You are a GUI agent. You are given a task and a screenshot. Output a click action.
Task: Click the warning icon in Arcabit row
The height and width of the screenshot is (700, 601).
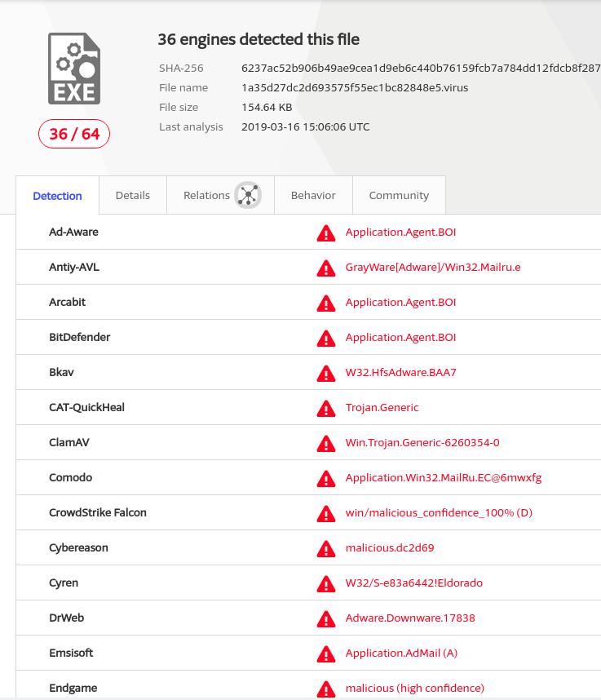326,303
